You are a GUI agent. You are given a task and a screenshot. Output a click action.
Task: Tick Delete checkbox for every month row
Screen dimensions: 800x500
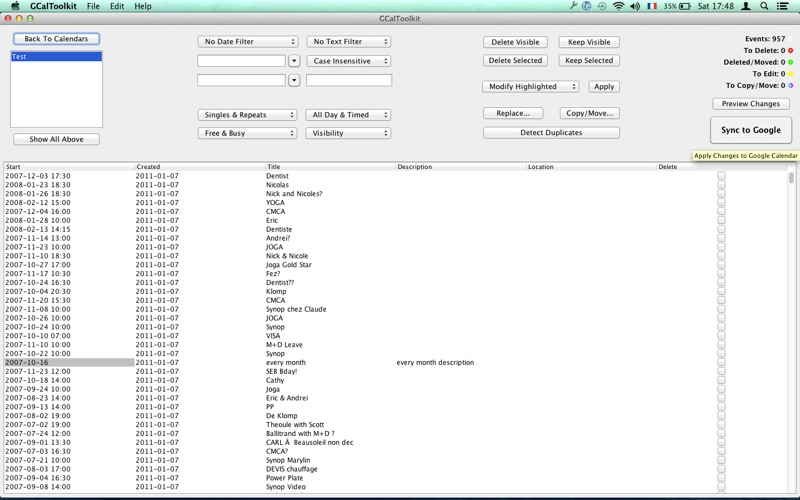(721, 362)
